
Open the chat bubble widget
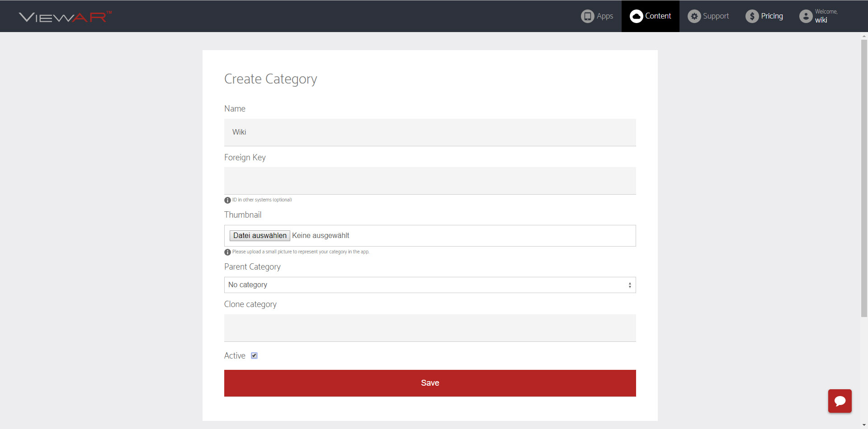coord(840,401)
